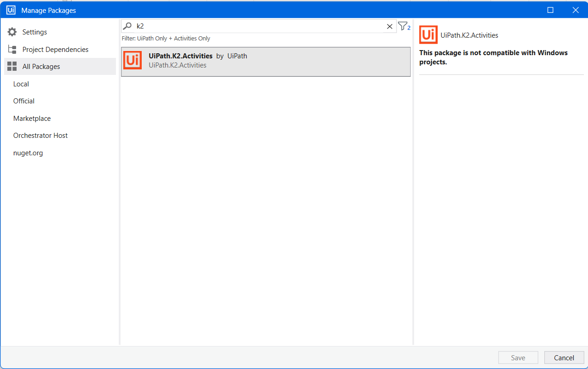Select the Orchestrator Host feed
Image resolution: width=588 pixels, height=369 pixels.
tap(40, 136)
